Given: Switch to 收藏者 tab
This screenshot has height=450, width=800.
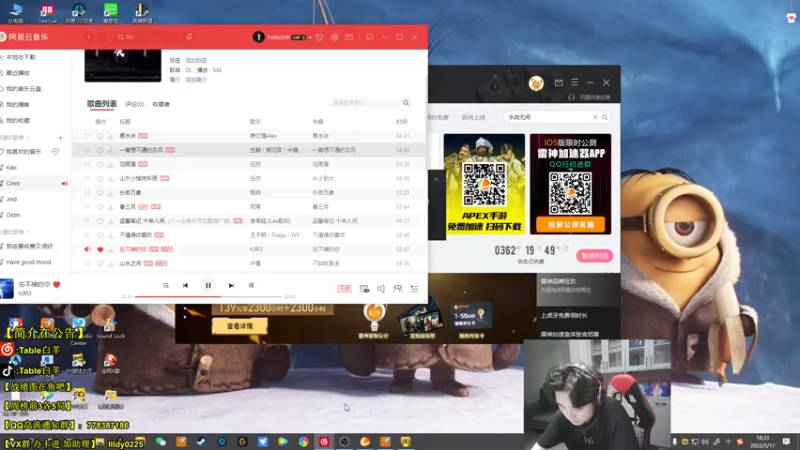Looking at the screenshot, I should 161,104.
